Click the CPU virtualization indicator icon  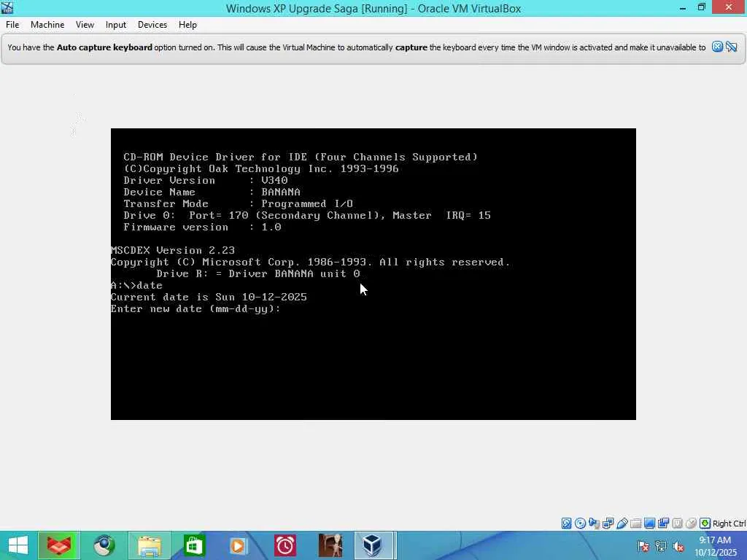coord(677,524)
